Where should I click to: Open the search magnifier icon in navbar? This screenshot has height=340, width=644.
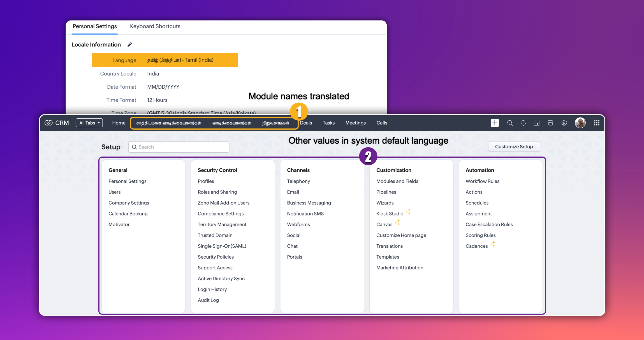(510, 123)
